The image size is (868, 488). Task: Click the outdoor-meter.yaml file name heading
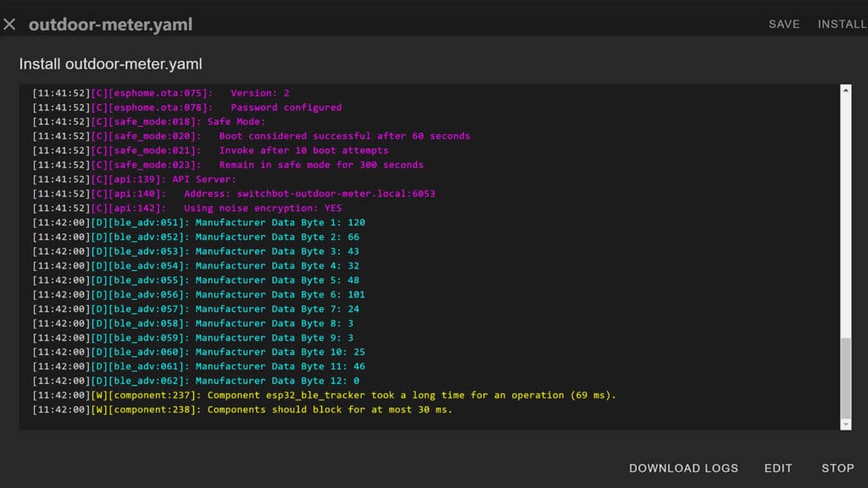(111, 25)
